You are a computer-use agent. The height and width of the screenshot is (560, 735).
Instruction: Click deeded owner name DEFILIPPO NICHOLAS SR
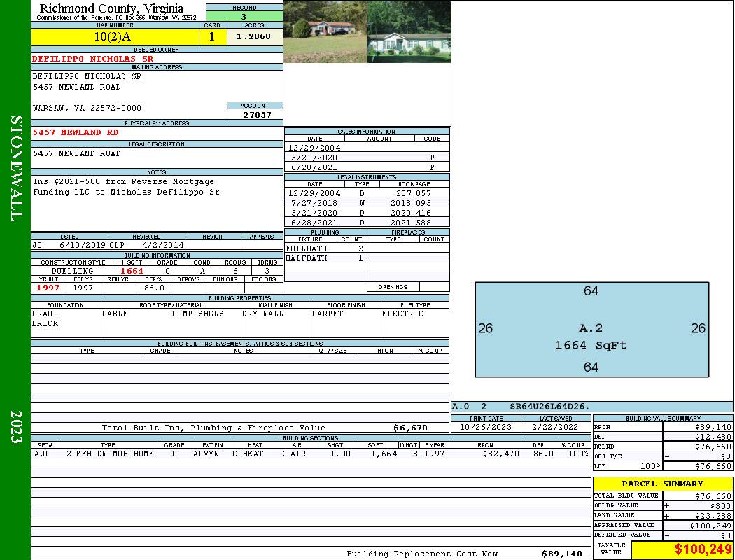93,59
